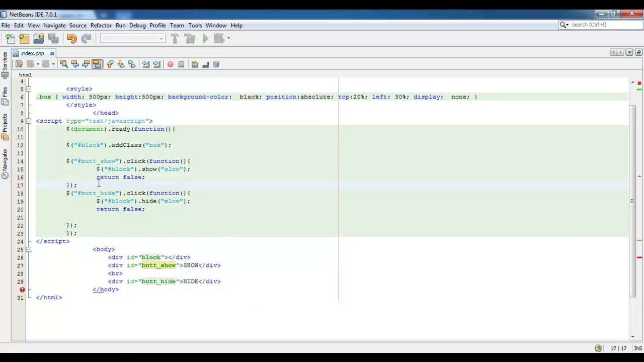The width and height of the screenshot is (644, 362).
Task: Open the editor Forward button dropdown arrow
Action: tap(53, 64)
